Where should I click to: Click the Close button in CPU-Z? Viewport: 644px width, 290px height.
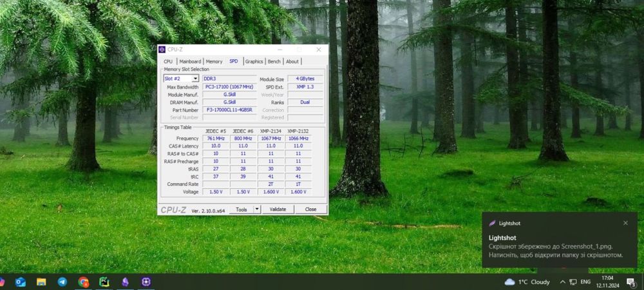tap(310, 209)
